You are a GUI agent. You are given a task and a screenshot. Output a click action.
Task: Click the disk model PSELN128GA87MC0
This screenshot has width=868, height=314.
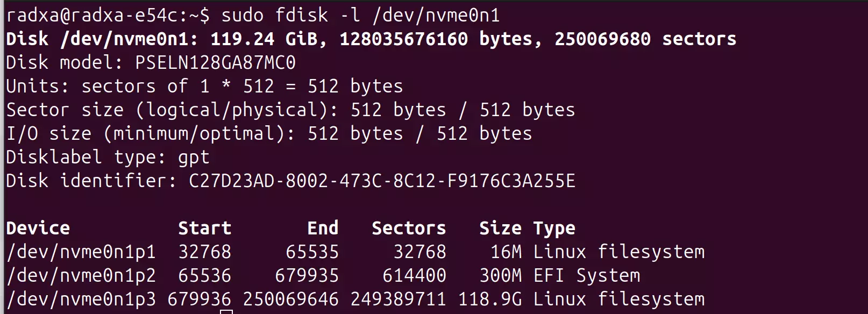click(x=216, y=62)
